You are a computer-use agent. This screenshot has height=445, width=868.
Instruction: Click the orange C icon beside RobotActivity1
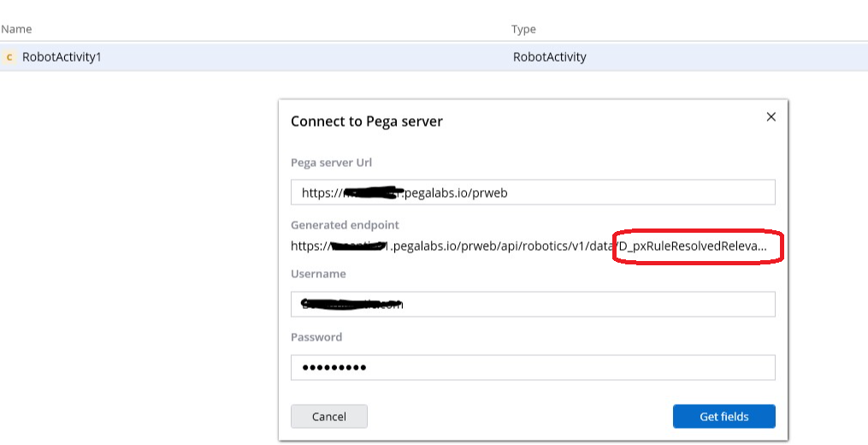click(9, 57)
